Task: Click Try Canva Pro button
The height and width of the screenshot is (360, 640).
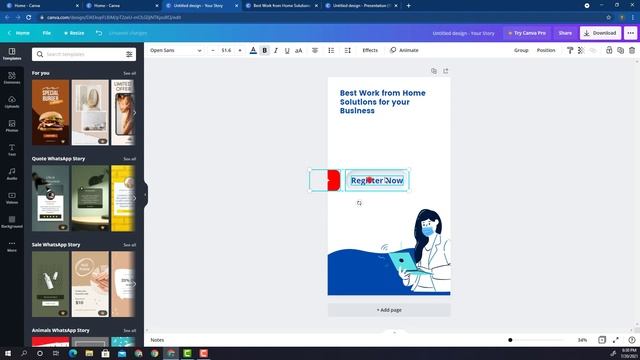Action: 527,33
